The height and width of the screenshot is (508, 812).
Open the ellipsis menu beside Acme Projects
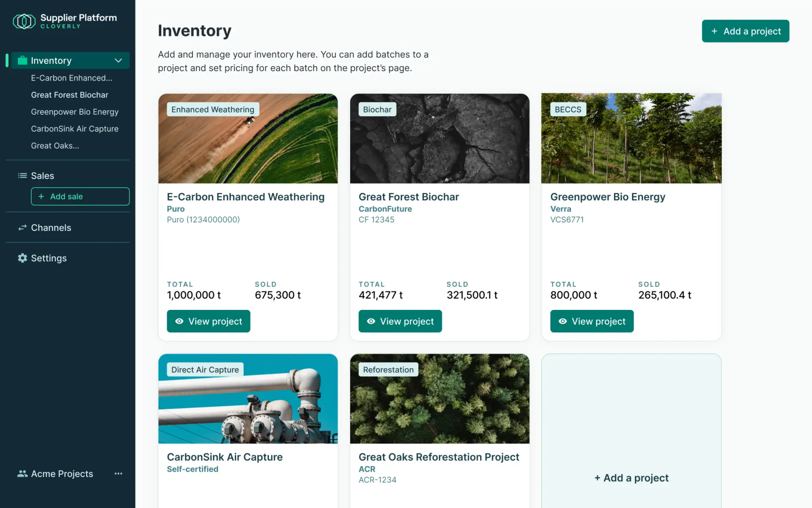click(x=118, y=473)
